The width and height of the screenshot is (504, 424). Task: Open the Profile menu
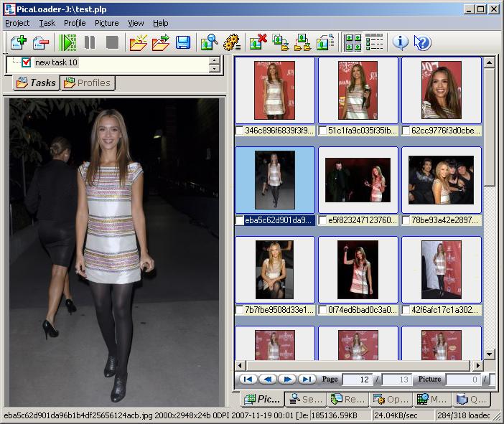point(75,23)
